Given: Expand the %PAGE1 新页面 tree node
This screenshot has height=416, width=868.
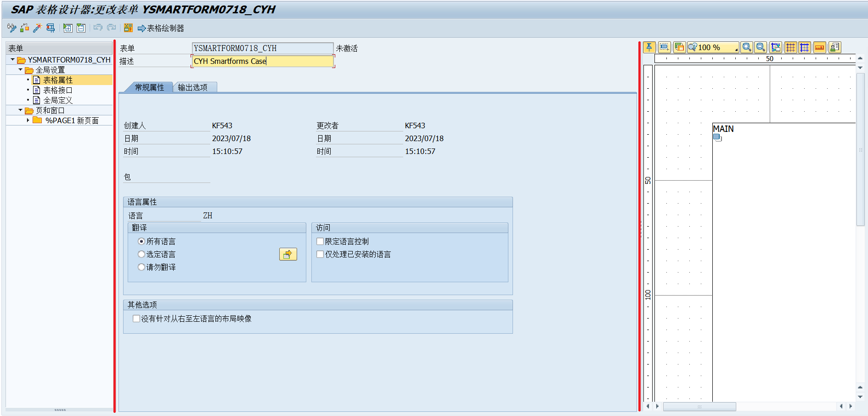Looking at the screenshot, I should tap(28, 120).
